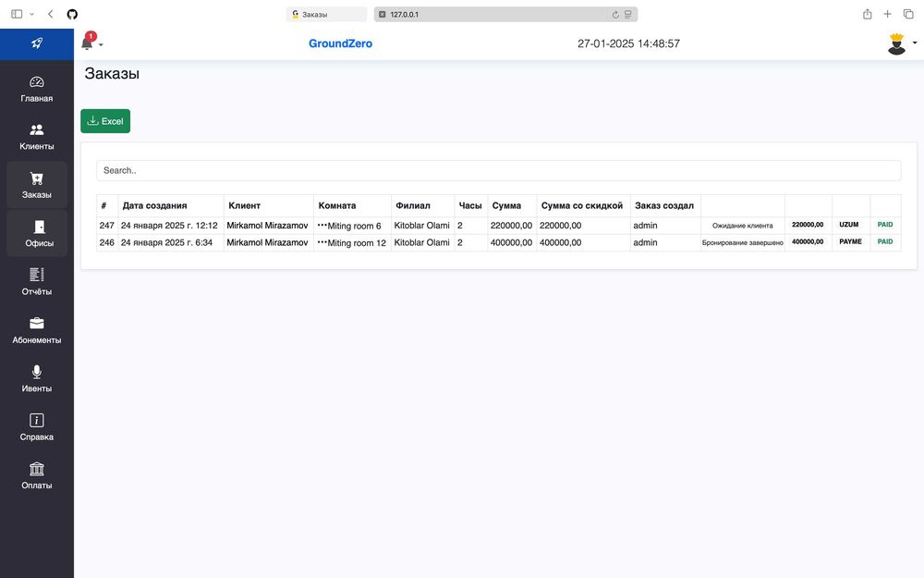Select order number 247 cell
Screen dimensions: 924x578
106,226
